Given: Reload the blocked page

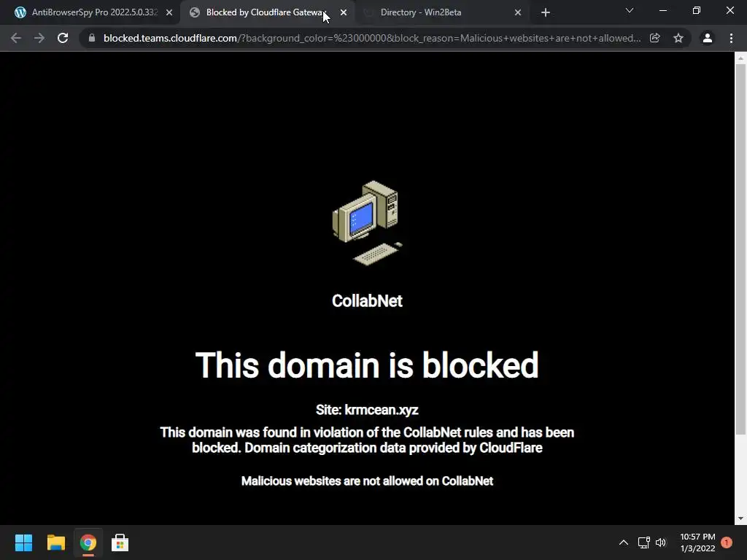Looking at the screenshot, I should pyautogui.click(x=63, y=38).
